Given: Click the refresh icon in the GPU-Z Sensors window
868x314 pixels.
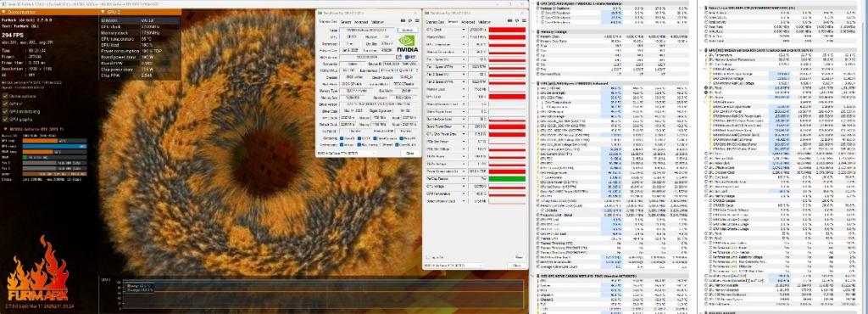Looking at the screenshot, I should click(x=517, y=20).
